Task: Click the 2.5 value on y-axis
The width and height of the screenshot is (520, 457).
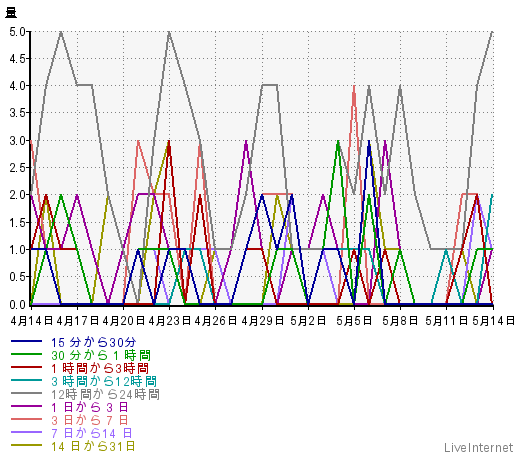Action: [17, 168]
